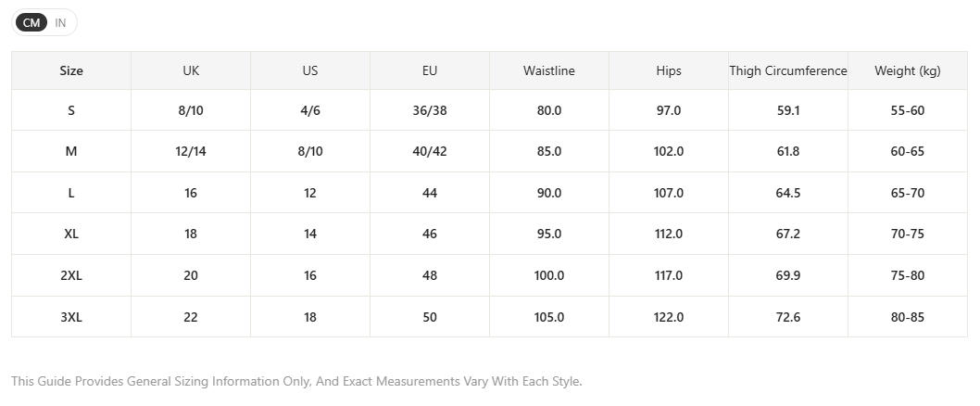Click the Thigh Circumference header
The image size is (980, 406).
pyautogui.click(x=788, y=70)
